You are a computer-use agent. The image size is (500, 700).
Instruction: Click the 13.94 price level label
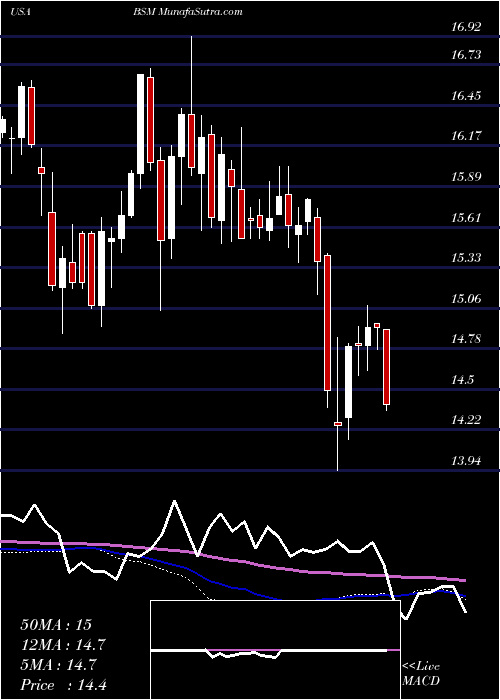click(x=466, y=460)
